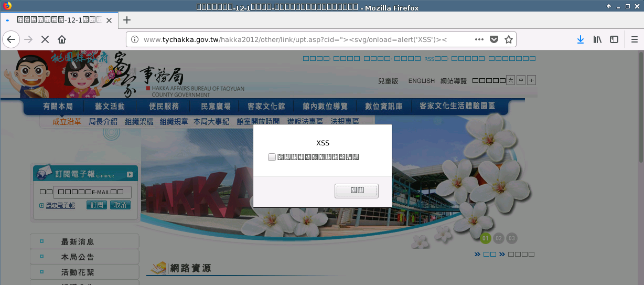Screen dimensions: 644x285
Task: Select the 組織規章 submenu item
Action: pos(174,122)
